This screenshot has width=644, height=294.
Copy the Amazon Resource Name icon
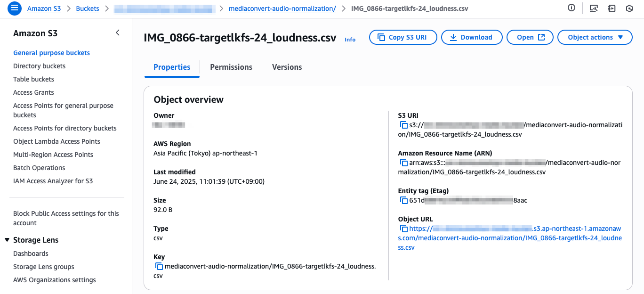click(403, 163)
